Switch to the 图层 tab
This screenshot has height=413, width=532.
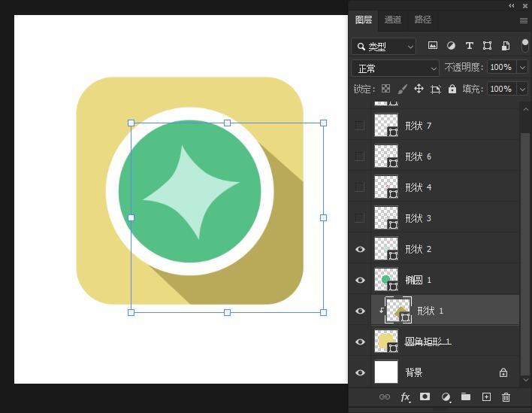pos(364,20)
